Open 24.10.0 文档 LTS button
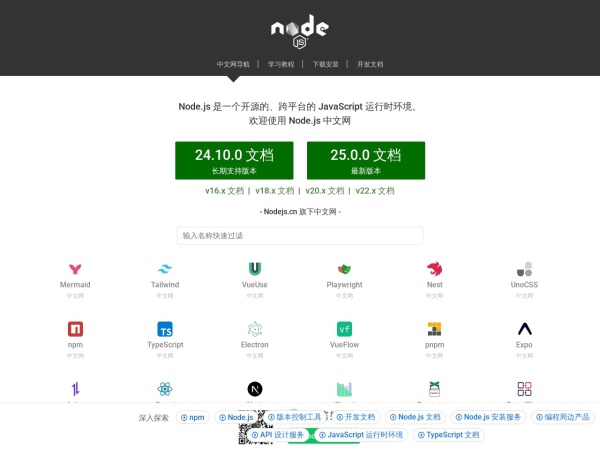The image size is (600, 450). [234, 160]
